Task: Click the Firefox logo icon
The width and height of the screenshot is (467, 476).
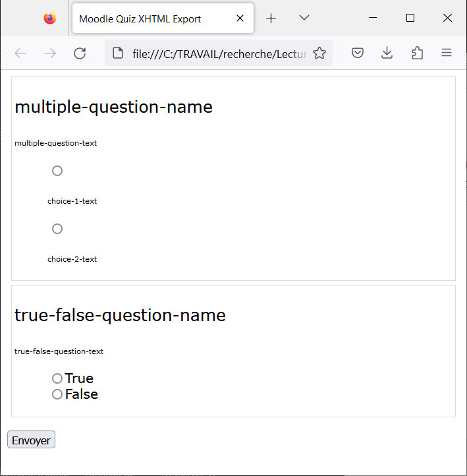Action: pyautogui.click(x=50, y=18)
